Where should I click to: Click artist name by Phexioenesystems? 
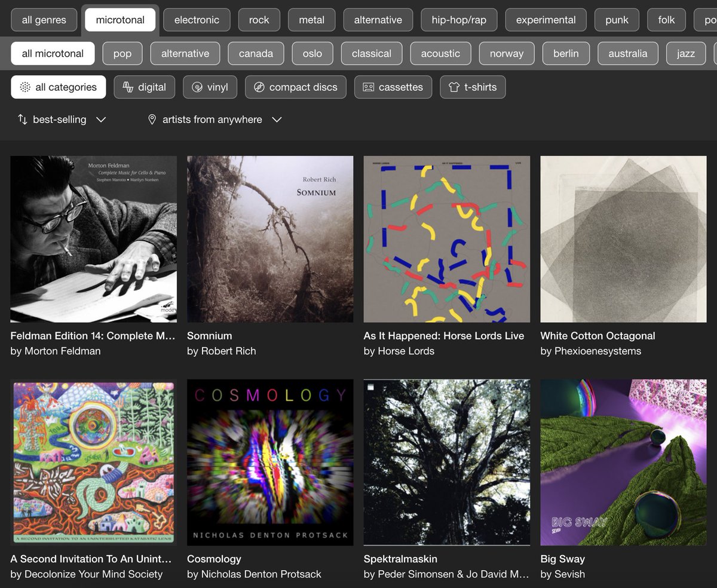[591, 351]
